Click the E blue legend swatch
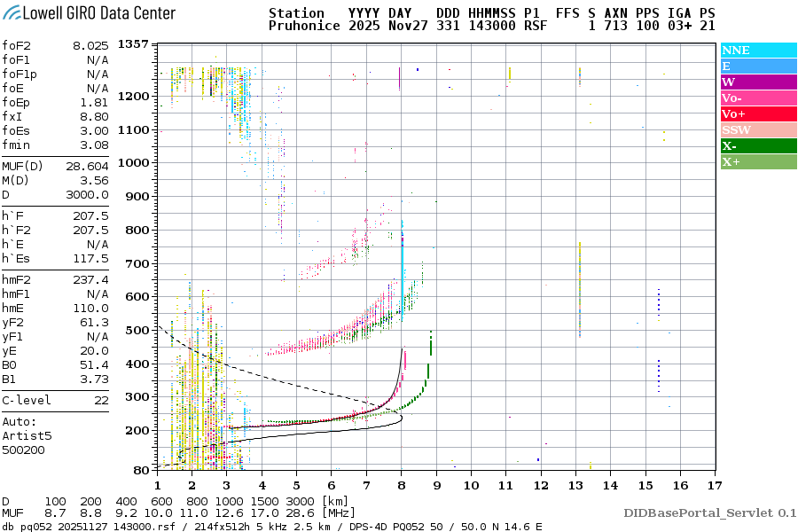This screenshot has width=798, height=532. coord(758,66)
